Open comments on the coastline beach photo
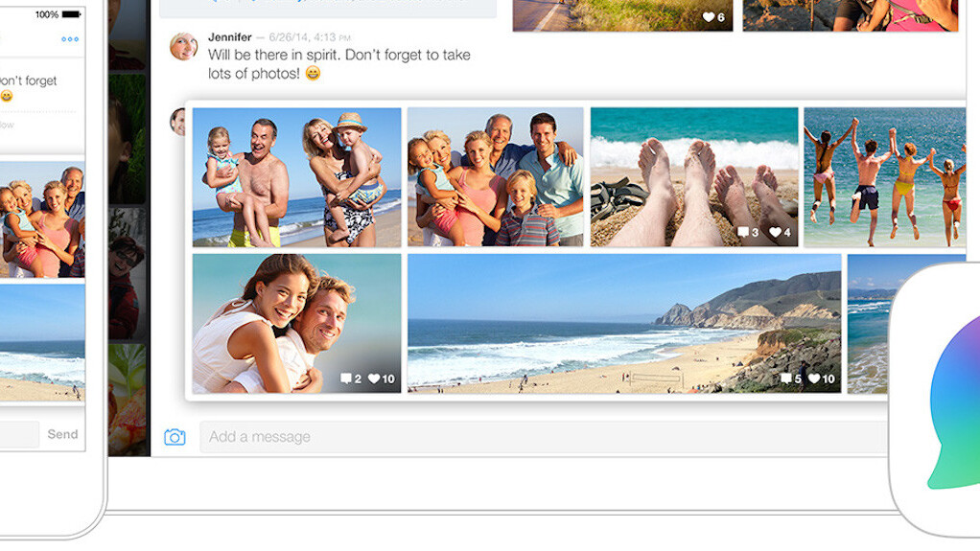This screenshot has width=980, height=551. pos(786,379)
